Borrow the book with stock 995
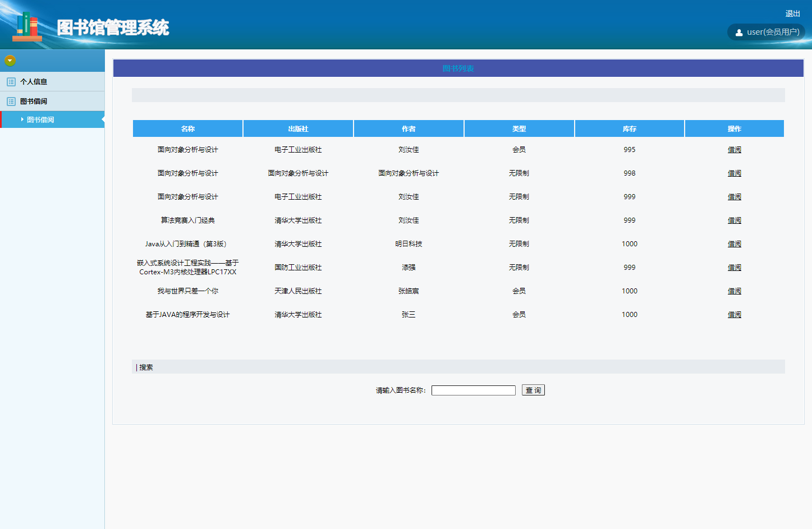The width and height of the screenshot is (812, 529). click(x=734, y=150)
